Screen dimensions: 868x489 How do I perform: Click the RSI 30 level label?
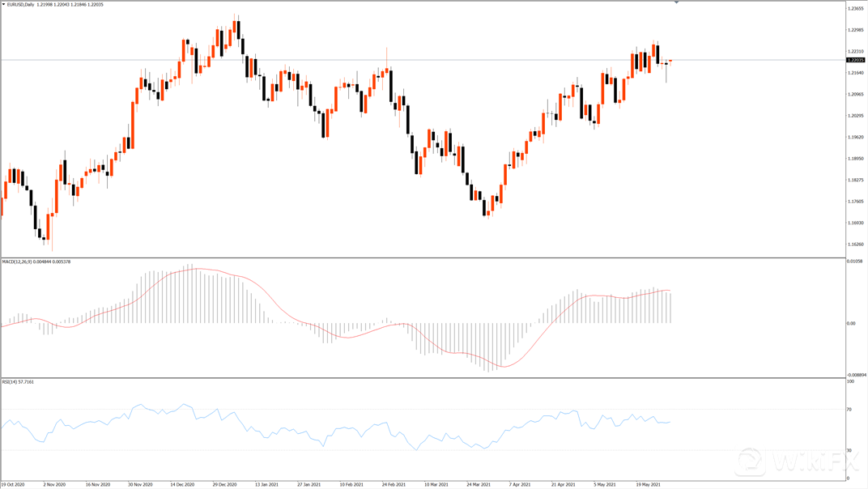(849, 450)
